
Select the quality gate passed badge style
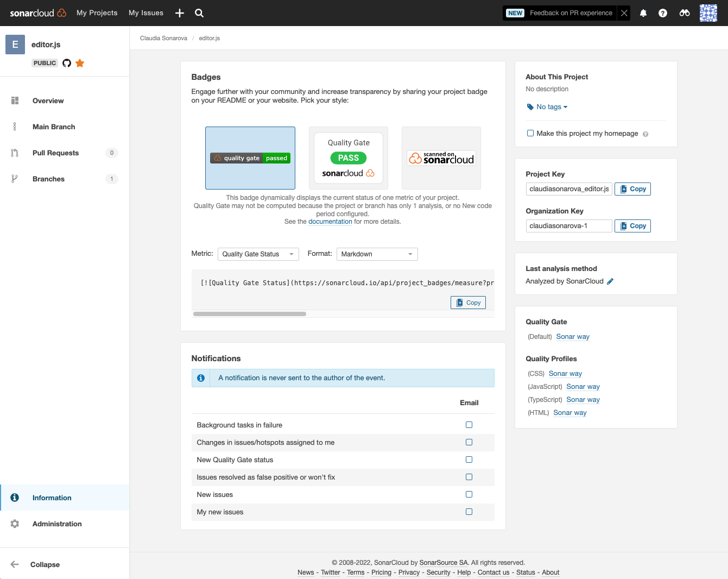(250, 158)
